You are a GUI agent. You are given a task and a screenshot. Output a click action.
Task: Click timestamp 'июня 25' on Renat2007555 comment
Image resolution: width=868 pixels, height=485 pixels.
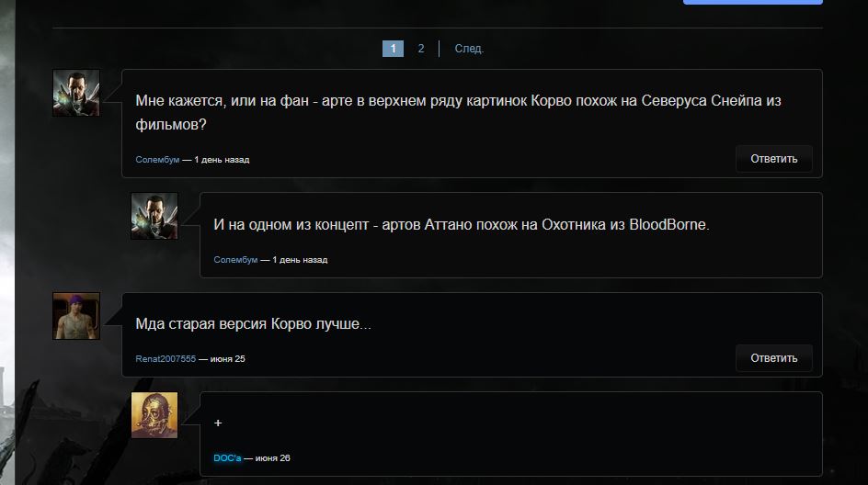coord(227,359)
